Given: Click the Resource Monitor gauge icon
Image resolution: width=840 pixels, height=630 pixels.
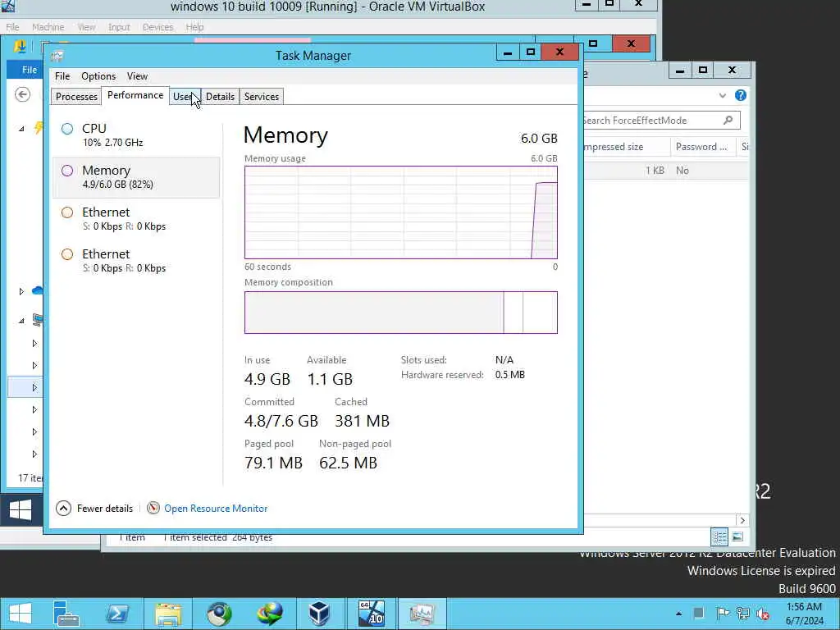Looking at the screenshot, I should coord(153,508).
